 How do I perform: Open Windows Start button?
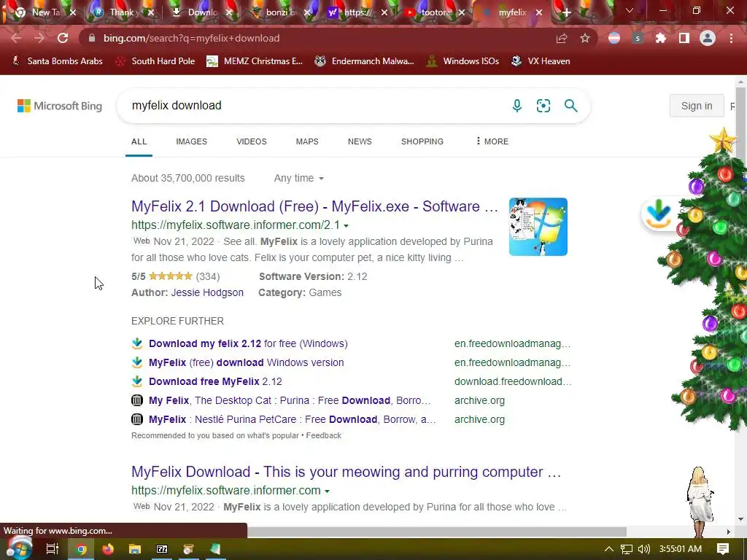click(x=18, y=548)
